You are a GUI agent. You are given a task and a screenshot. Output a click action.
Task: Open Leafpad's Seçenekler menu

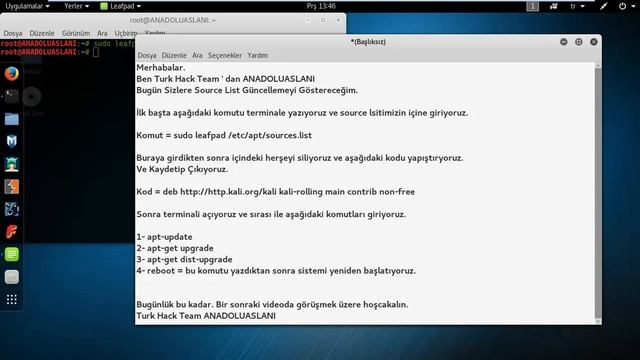[225, 56]
